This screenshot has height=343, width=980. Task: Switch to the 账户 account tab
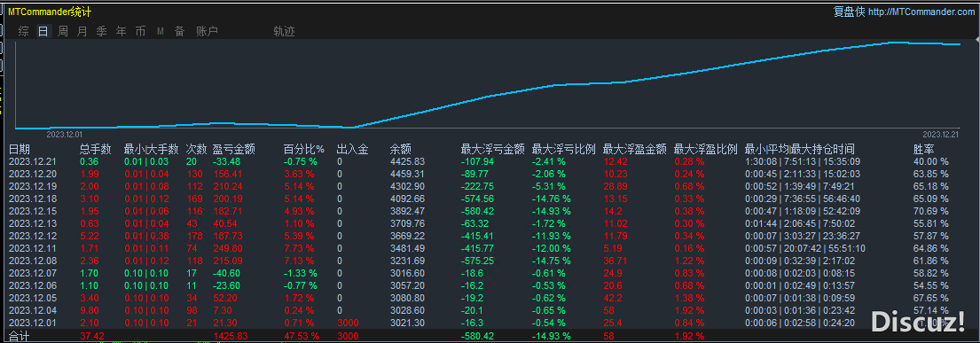[x=207, y=31]
